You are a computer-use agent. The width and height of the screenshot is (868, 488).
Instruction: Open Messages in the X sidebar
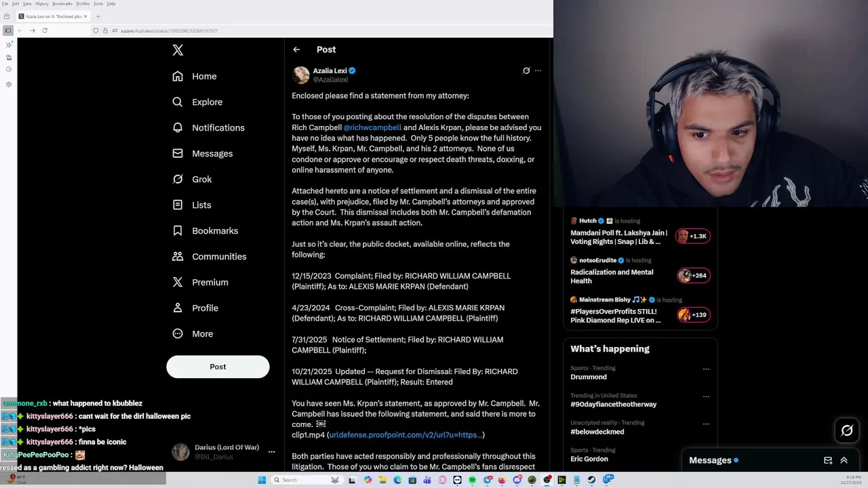[x=202, y=154]
